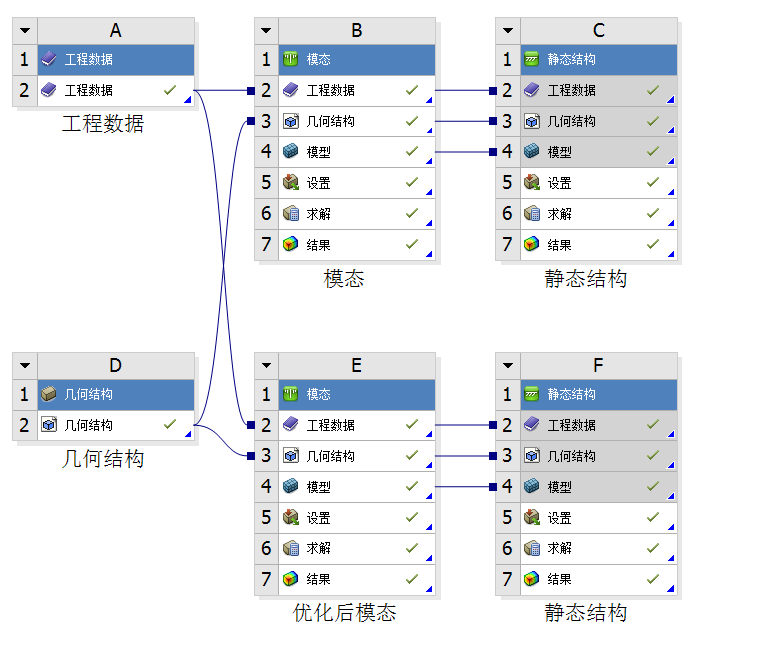Click the green checkmark on B's 求解 row
The image size is (781, 661).
tap(412, 214)
